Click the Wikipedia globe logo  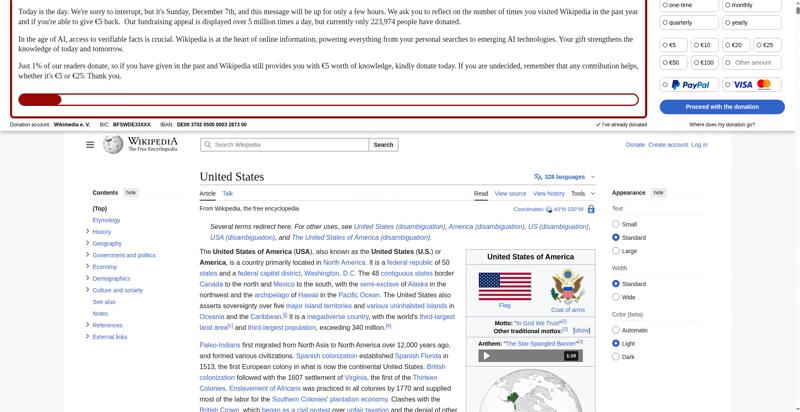point(113,144)
